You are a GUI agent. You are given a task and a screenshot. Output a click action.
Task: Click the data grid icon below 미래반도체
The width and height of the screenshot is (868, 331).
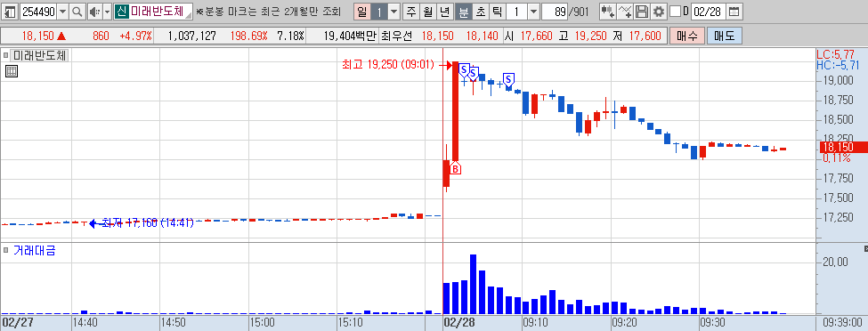(x=11, y=71)
